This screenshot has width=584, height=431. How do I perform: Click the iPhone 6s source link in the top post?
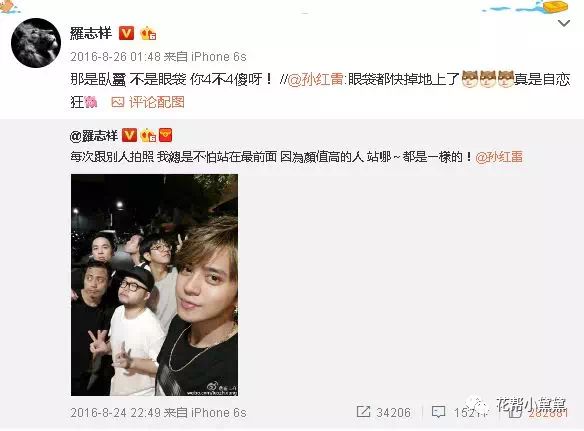[x=219, y=57]
